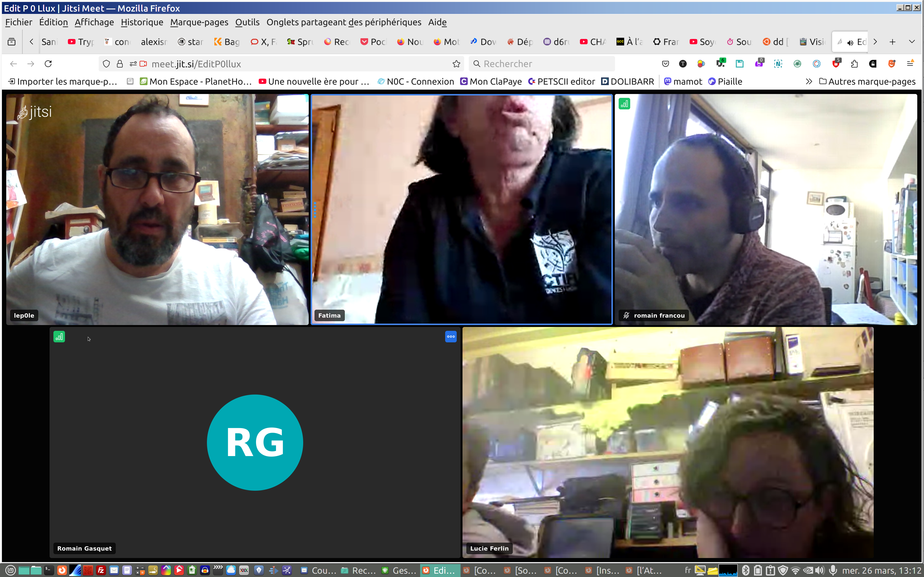Bookmark this page with the star icon
This screenshot has width=924, height=577.
(456, 64)
